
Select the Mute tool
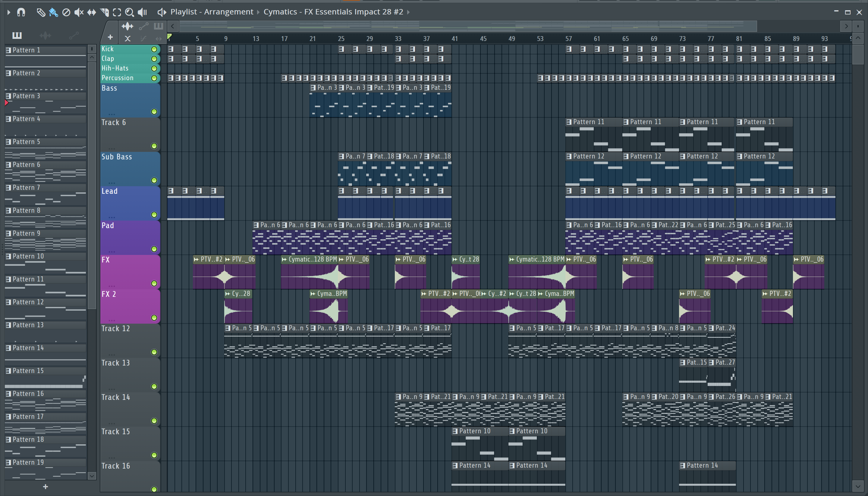[x=79, y=13]
